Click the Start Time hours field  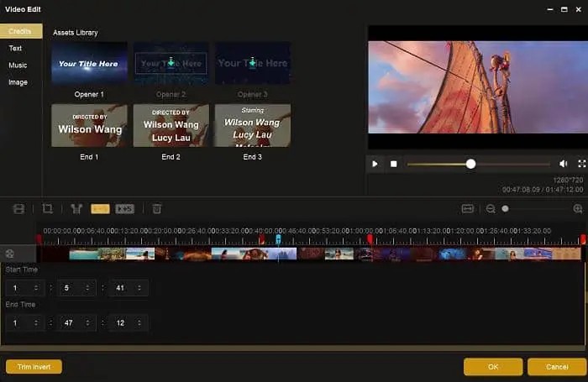coord(25,288)
